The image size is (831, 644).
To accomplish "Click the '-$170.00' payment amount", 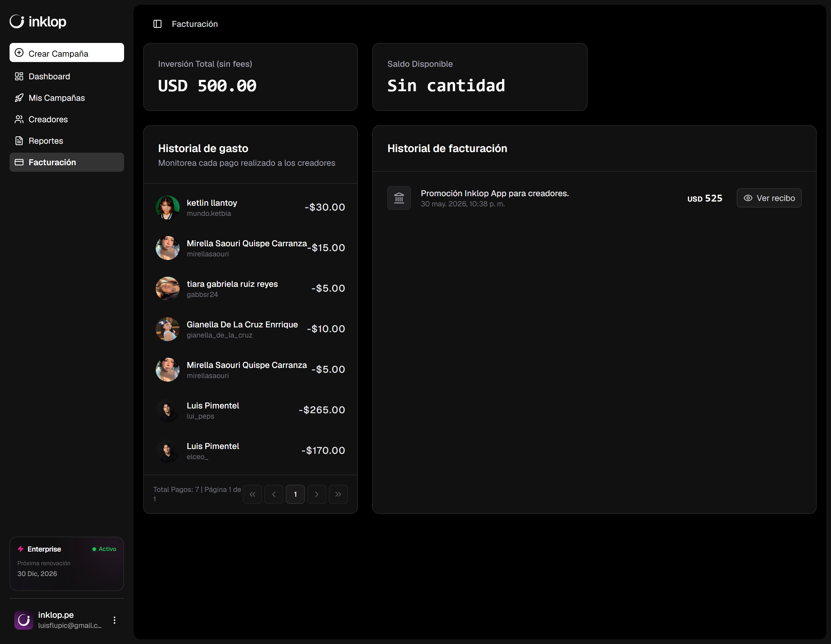I will (x=323, y=451).
